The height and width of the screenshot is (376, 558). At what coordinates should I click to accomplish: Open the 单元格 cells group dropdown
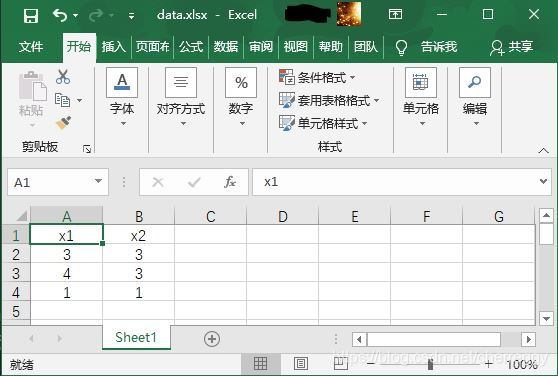(x=421, y=97)
